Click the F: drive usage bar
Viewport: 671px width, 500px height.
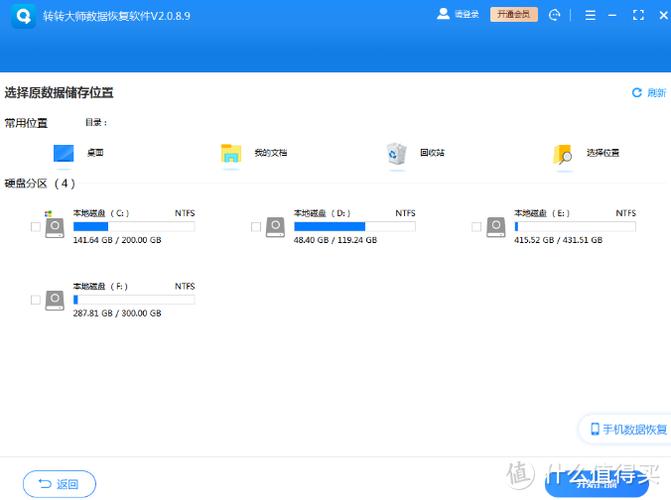(x=134, y=300)
